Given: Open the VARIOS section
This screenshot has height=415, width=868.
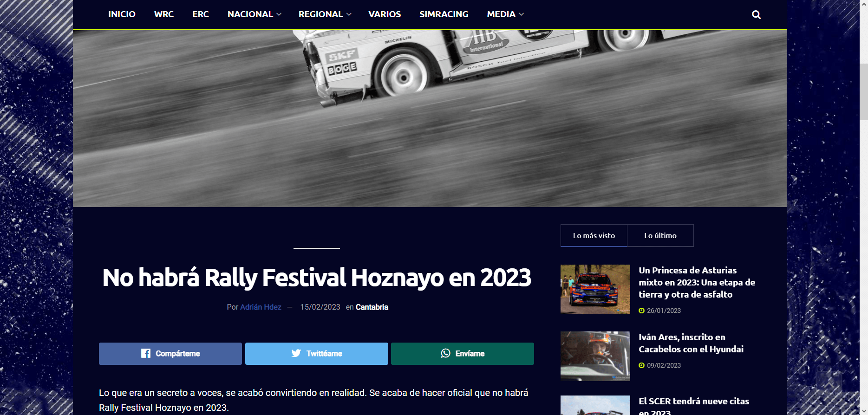Looking at the screenshot, I should pos(385,14).
